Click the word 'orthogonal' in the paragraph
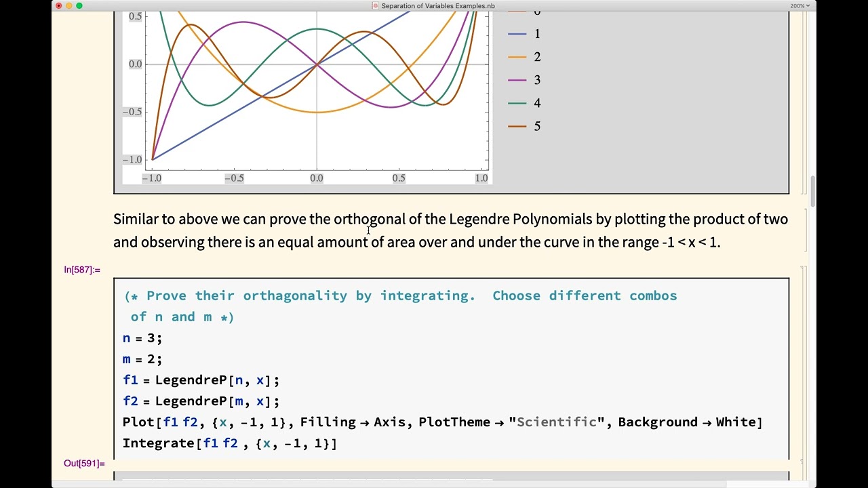 point(369,219)
